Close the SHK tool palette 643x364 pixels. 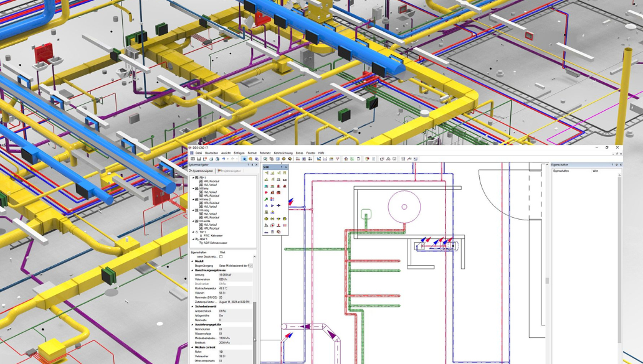[286, 167]
